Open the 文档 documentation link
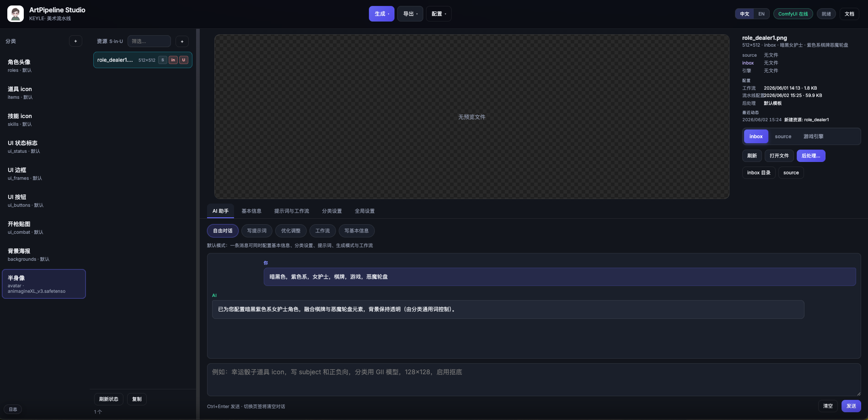Screen dimensions: 868x420 coord(849,14)
